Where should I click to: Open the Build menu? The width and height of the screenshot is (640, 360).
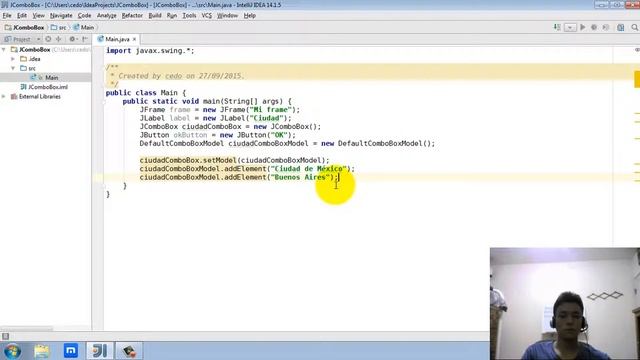155,16
